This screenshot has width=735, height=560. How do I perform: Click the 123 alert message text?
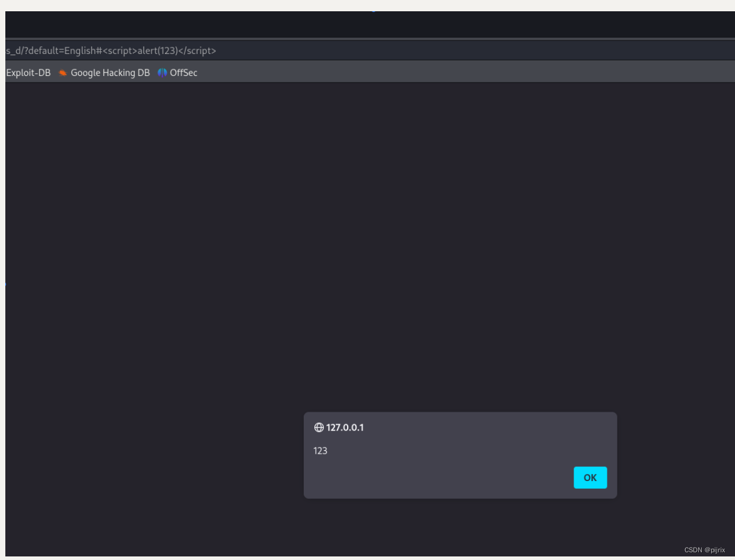tap(320, 451)
